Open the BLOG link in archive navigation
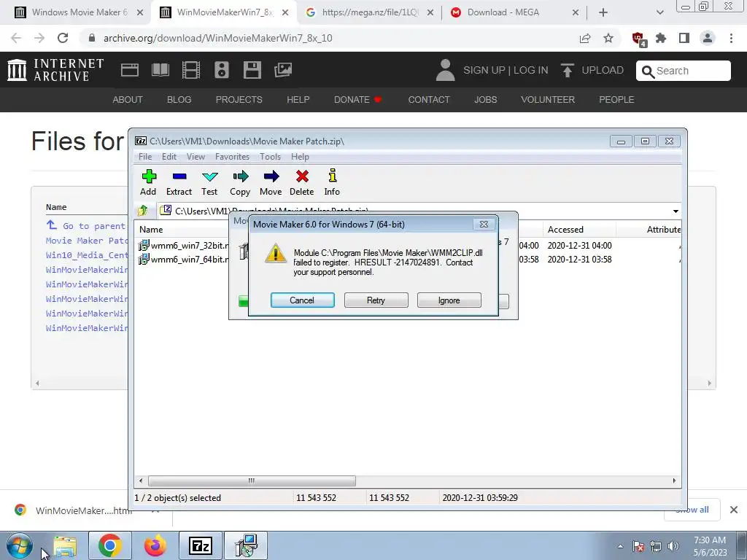The image size is (747, 560). point(179,99)
